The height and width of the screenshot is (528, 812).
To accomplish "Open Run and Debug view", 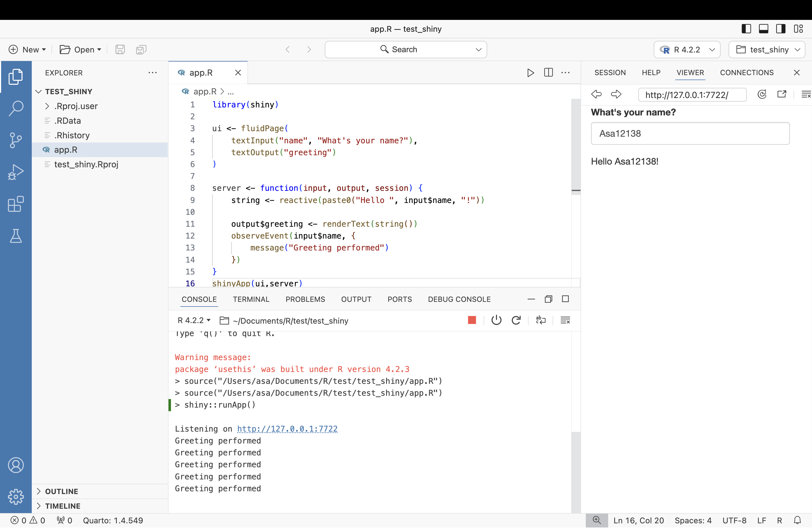I will (x=16, y=172).
